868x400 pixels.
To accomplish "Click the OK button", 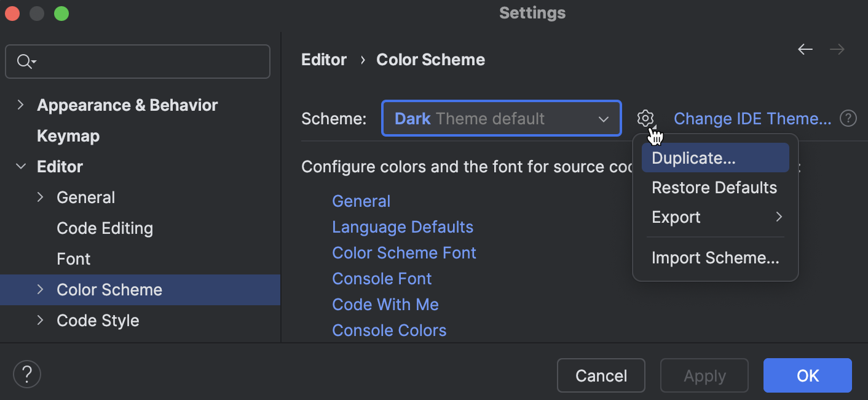I will (x=807, y=375).
